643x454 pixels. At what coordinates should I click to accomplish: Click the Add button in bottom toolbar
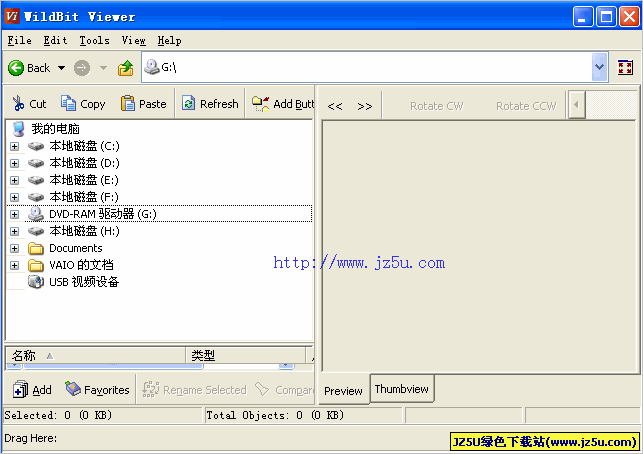[x=32, y=390]
